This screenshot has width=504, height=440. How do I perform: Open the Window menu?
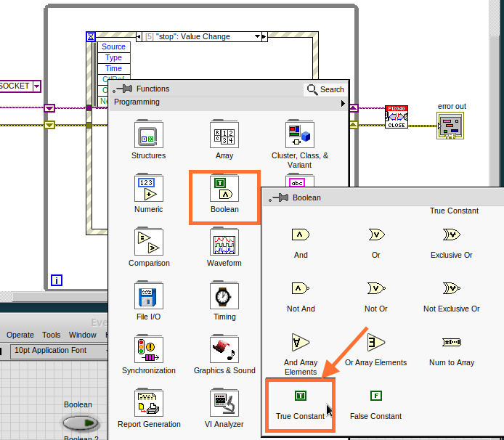pos(82,335)
